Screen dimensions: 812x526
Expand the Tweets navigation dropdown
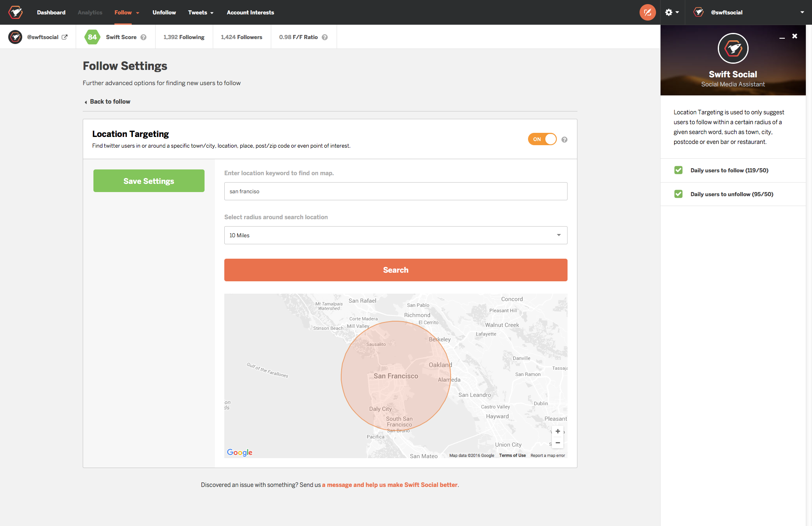[200, 12]
